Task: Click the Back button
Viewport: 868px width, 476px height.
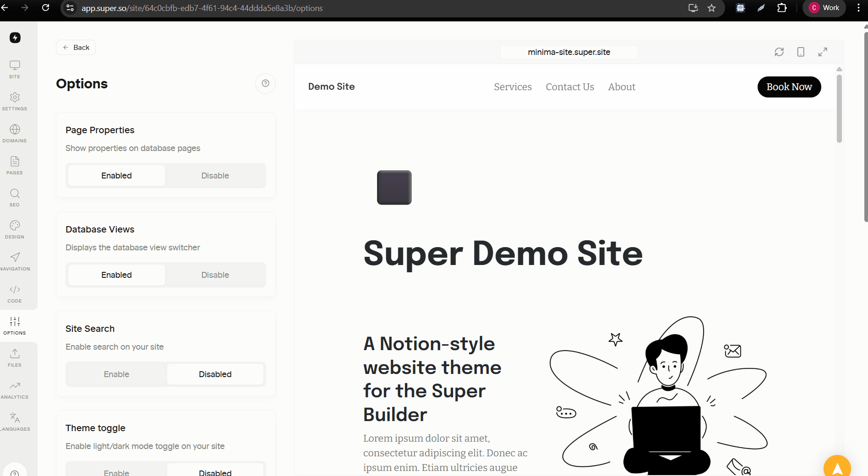Action: pyautogui.click(x=76, y=48)
